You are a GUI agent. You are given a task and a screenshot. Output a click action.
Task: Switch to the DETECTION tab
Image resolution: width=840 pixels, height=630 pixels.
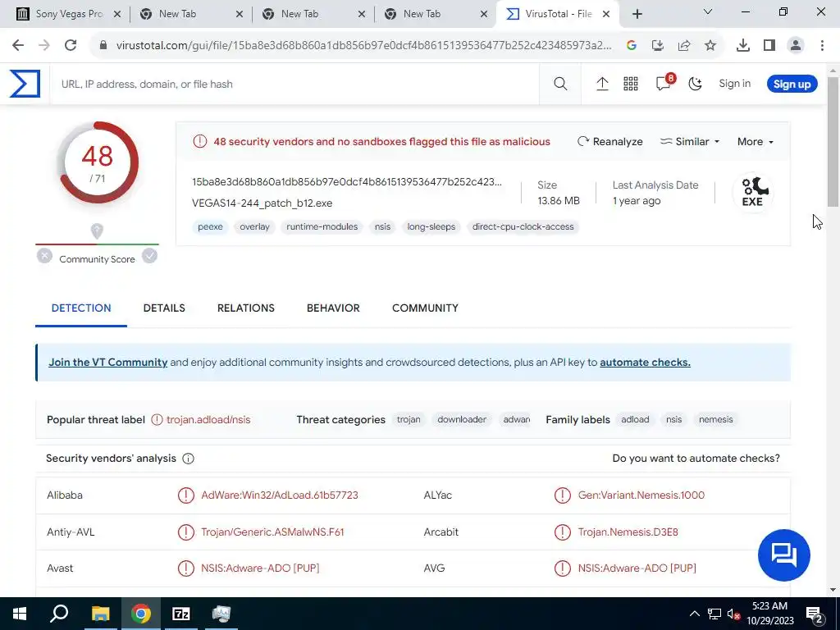81,308
